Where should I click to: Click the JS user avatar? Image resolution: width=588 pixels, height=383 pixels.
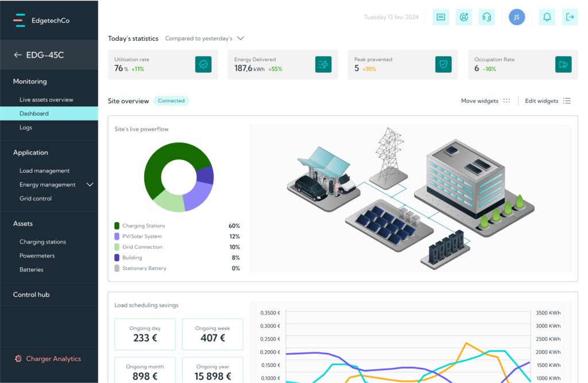pyautogui.click(x=517, y=17)
